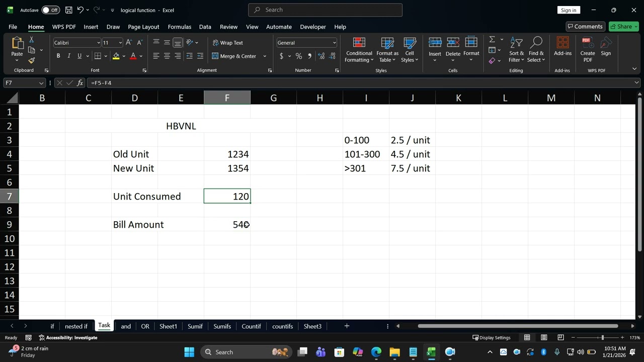644x362 pixels.
Task: Click the Center horizontal align icon
Action: (167, 56)
